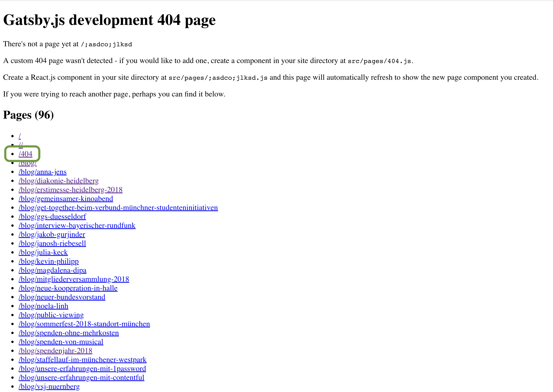The height and width of the screenshot is (392, 553).
Task: Open /blog/julia-keck post
Action: coord(43,252)
